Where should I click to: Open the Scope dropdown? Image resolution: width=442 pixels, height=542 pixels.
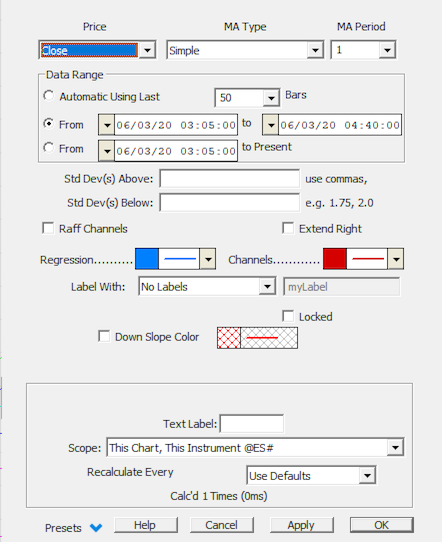click(x=255, y=448)
